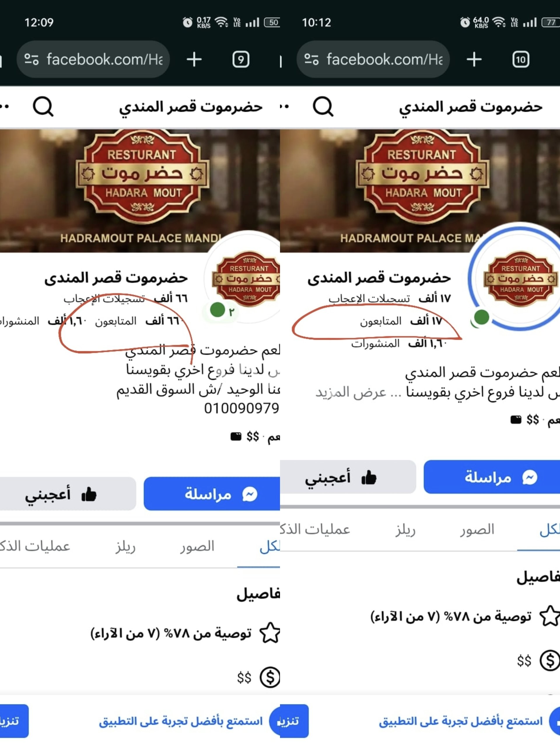The width and height of the screenshot is (560, 747).
Task: Open the search icon in right screenshot
Action: click(x=323, y=107)
